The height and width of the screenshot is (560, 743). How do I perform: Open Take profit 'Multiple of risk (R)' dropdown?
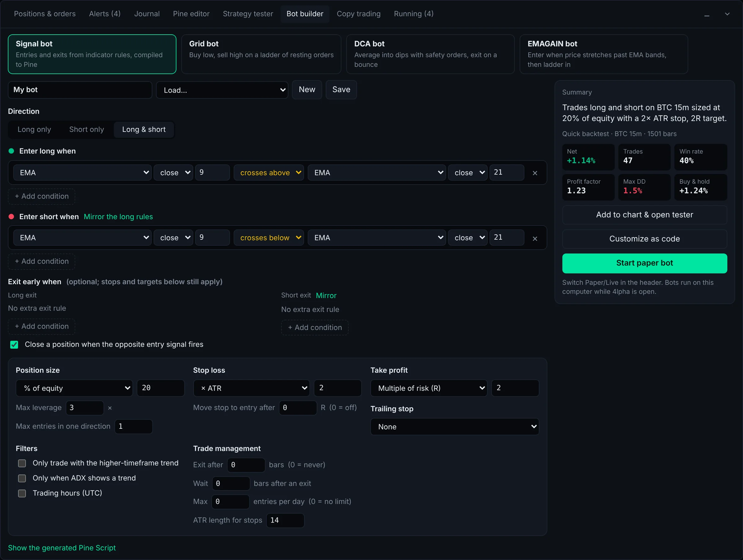coord(428,388)
